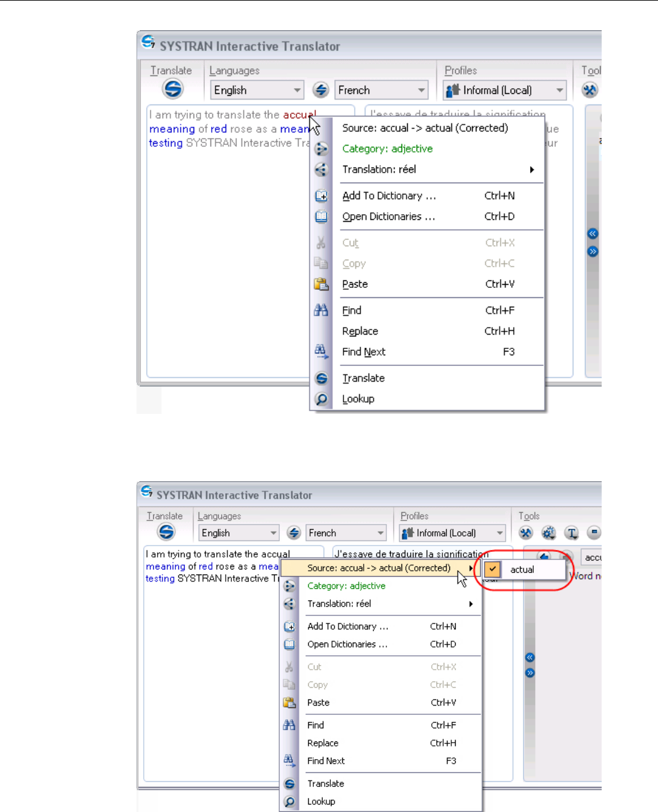Expand 'Source: accual -> actual' submenu arrow, lower menu
This screenshot has height=812, width=658.
(x=471, y=568)
